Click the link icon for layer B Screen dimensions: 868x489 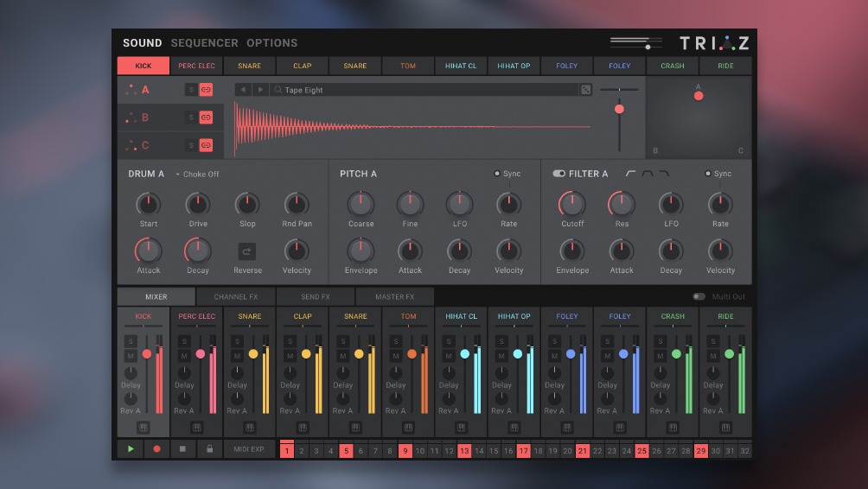[206, 117]
